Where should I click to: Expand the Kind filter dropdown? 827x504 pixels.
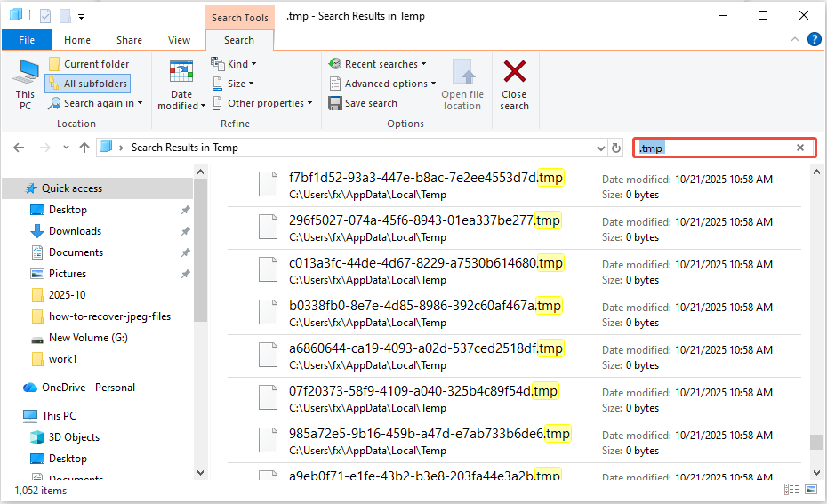[234, 64]
